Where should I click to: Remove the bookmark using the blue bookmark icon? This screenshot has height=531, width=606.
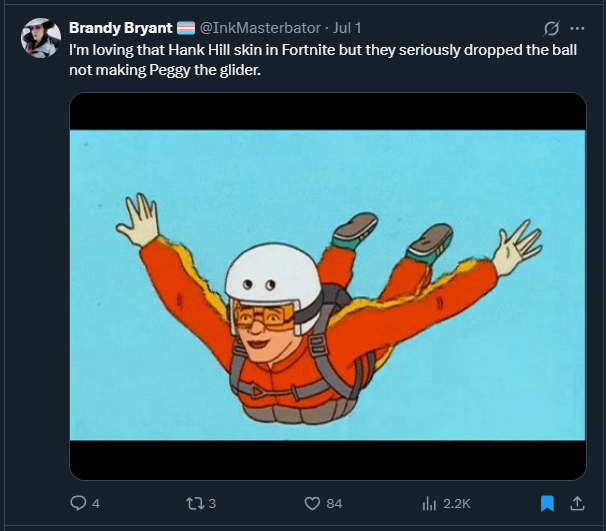coord(547,503)
